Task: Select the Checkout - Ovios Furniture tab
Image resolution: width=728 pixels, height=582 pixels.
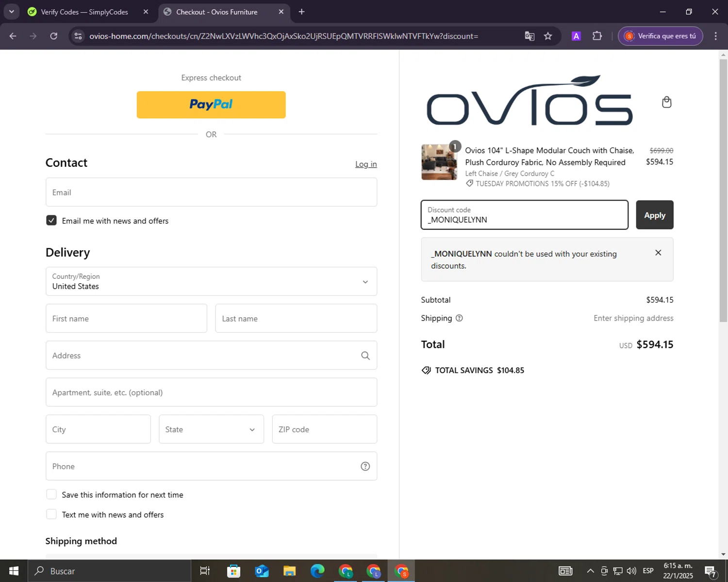Action: pos(216,12)
